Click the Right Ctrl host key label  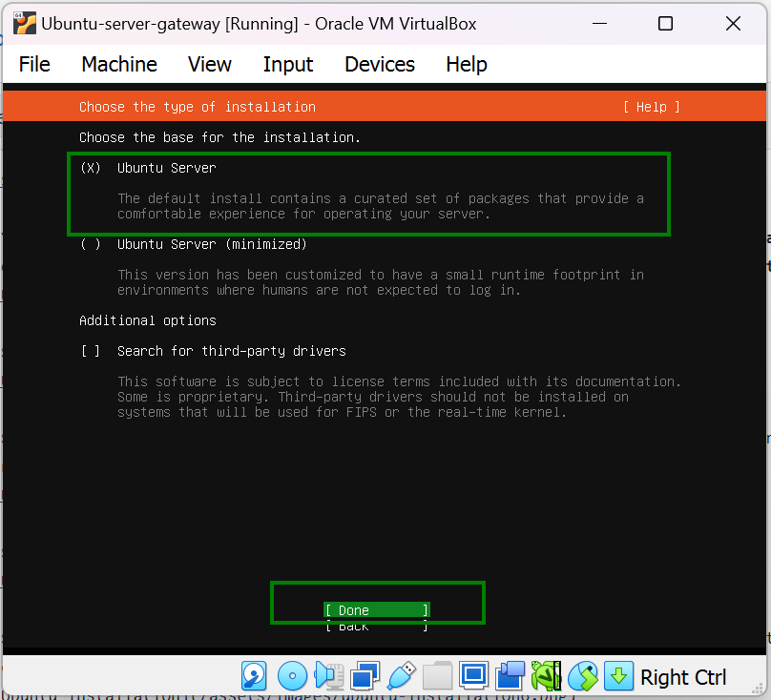[683, 677]
